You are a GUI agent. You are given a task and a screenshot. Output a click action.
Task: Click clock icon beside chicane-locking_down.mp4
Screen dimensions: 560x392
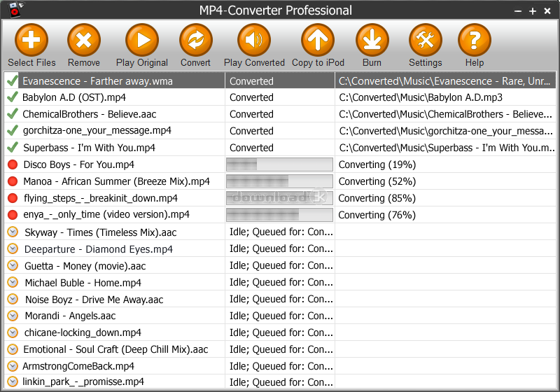13,332
